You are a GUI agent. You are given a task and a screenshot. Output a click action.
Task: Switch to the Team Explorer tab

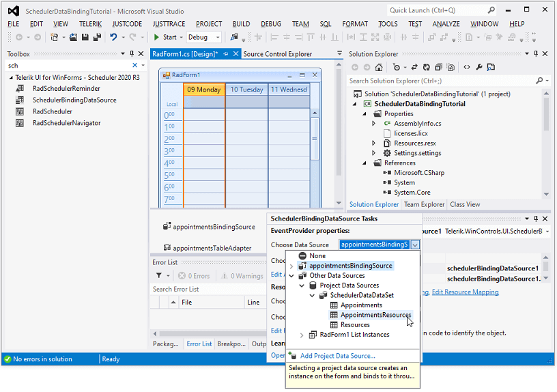click(x=424, y=204)
